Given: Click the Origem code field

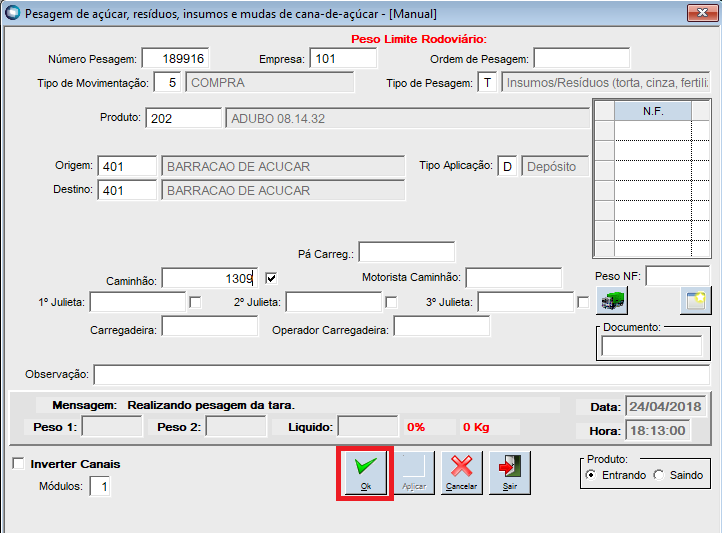Looking at the screenshot, I should click(x=127, y=166).
